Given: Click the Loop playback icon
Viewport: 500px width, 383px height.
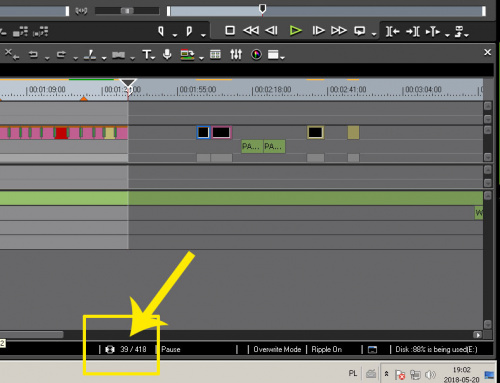Looking at the screenshot, I should tap(360, 31).
